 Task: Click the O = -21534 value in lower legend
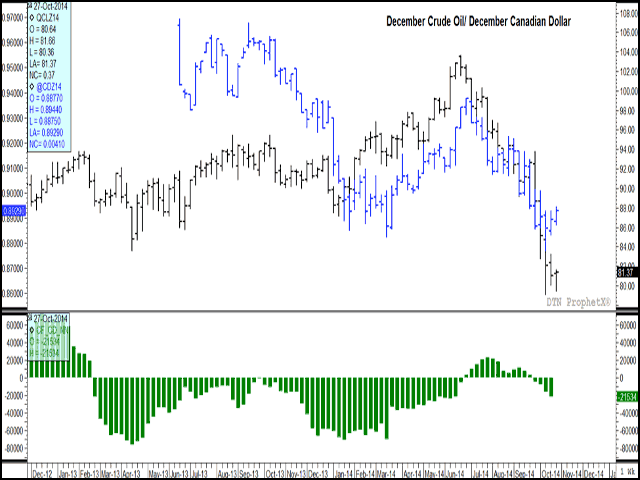pos(44,342)
